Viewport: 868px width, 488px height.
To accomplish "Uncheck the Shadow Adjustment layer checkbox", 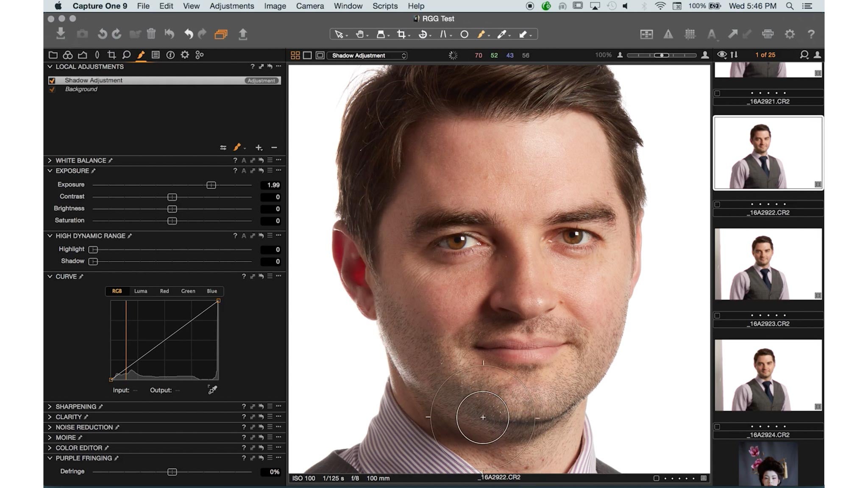I will (53, 80).
